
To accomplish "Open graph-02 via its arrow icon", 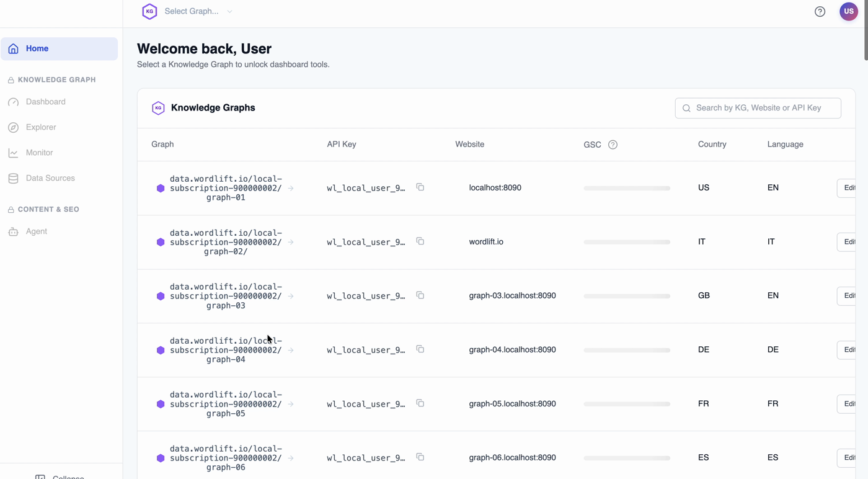I will [x=291, y=242].
